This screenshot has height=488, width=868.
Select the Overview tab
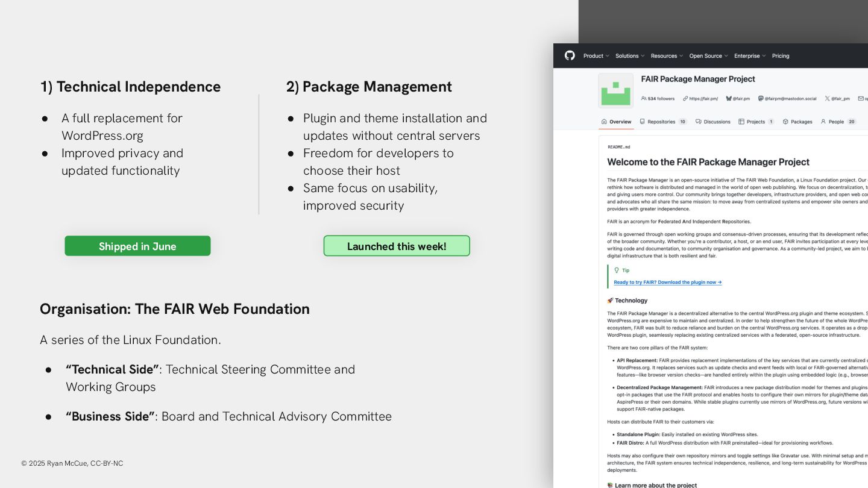point(616,122)
